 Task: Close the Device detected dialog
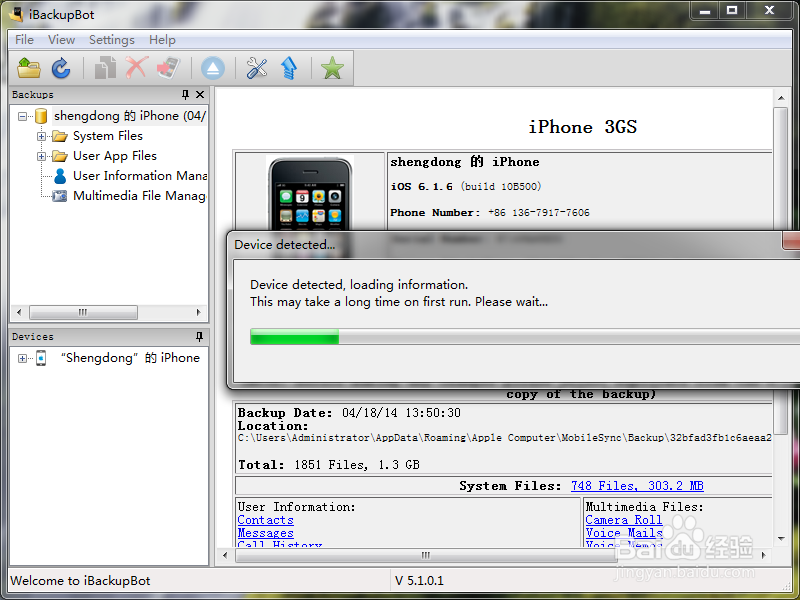(x=791, y=241)
